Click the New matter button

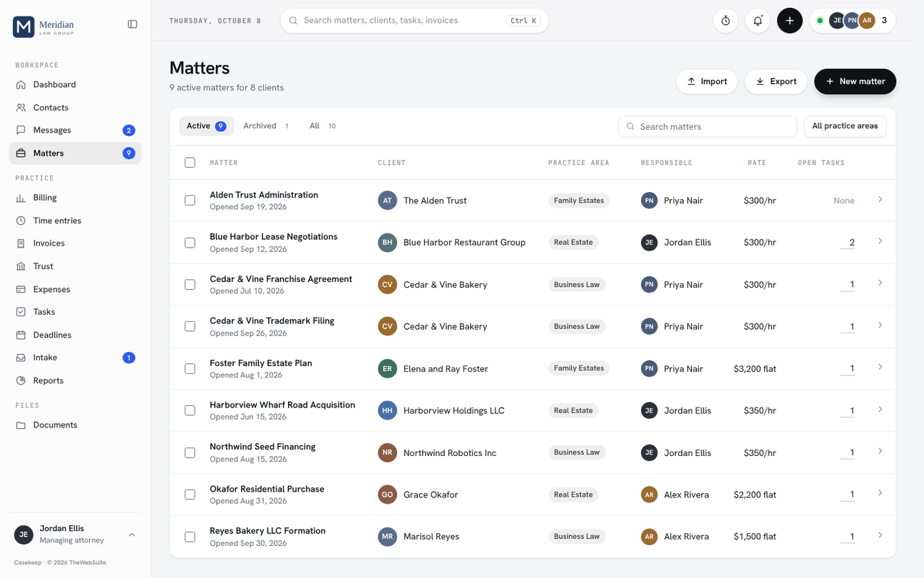pos(855,81)
